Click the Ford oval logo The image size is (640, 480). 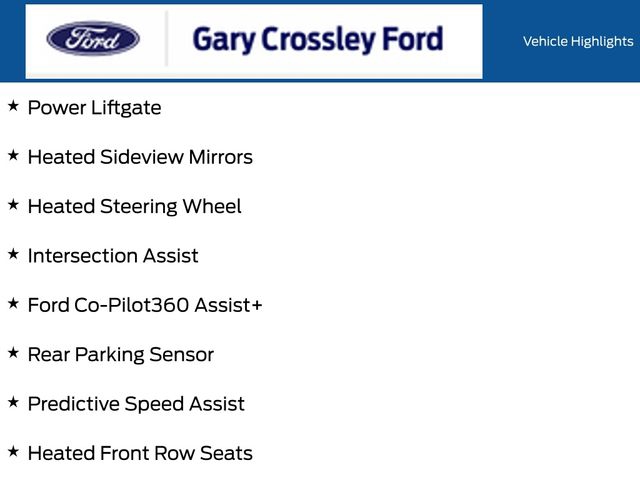(93, 40)
